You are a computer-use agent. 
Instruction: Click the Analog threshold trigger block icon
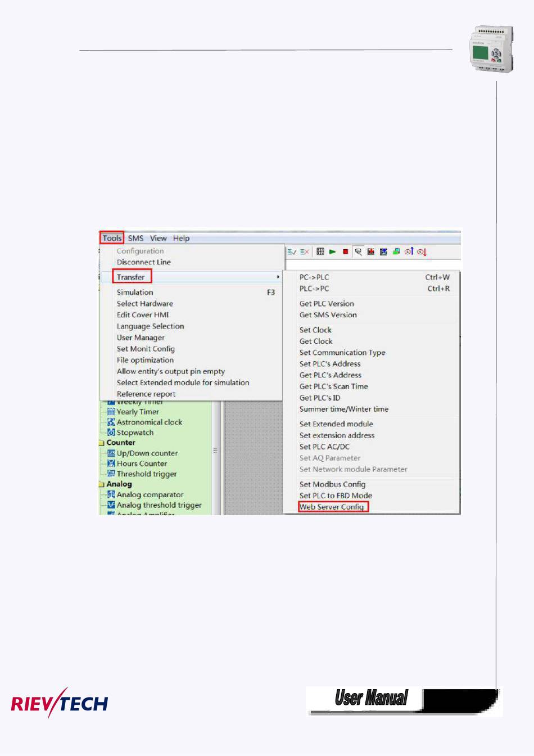click(111, 505)
